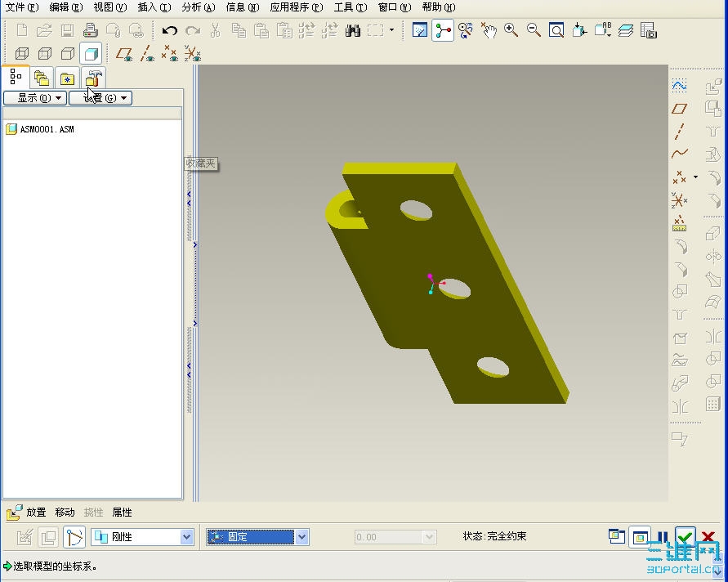This screenshot has height=582, width=728.
Task: Open the saved view list icon
Action: pos(603,31)
